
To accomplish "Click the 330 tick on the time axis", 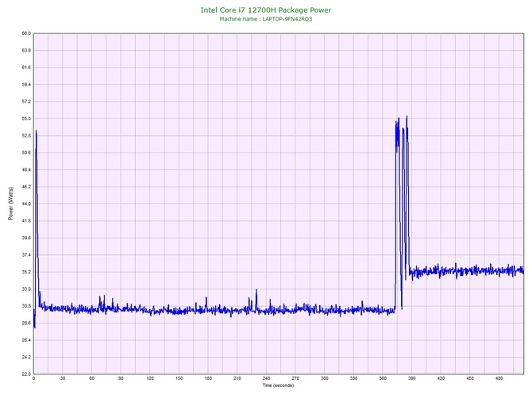I will click(x=353, y=378).
